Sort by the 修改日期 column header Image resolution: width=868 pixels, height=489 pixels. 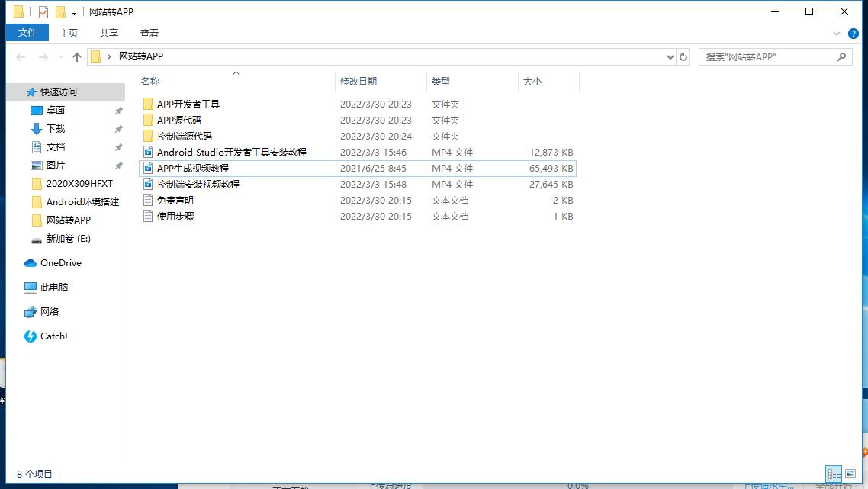click(x=358, y=82)
